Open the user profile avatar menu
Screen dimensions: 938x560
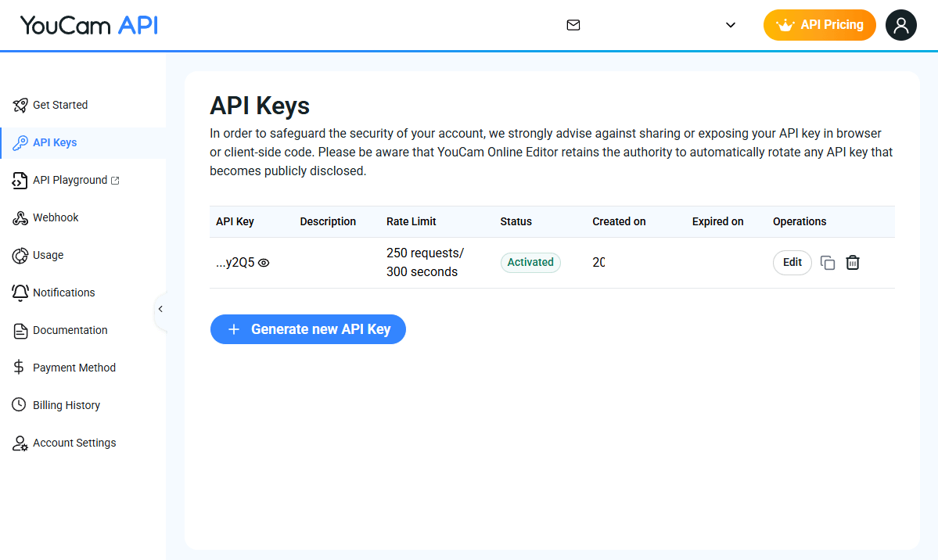click(900, 25)
